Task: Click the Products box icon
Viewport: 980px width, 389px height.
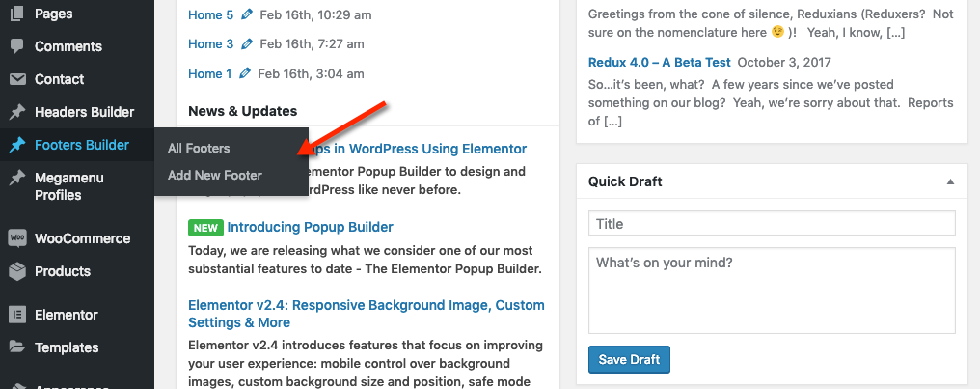Action: pyautogui.click(x=16, y=271)
